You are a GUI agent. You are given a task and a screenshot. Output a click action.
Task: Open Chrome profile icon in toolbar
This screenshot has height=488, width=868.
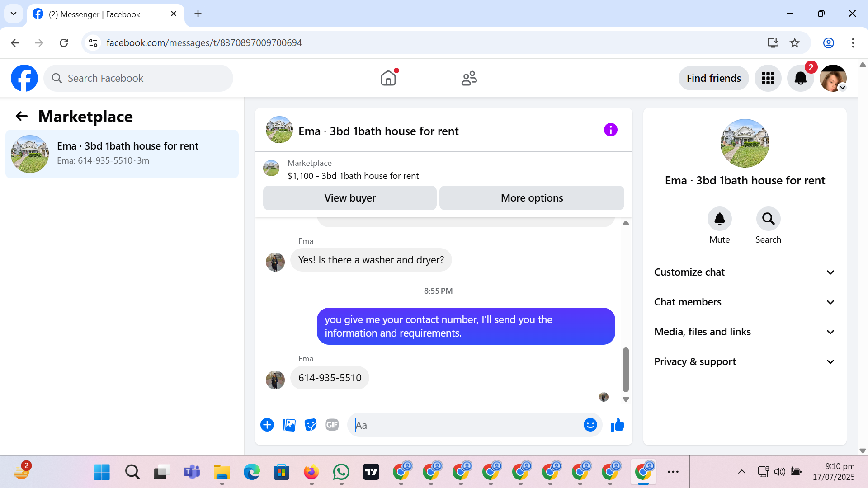point(829,43)
